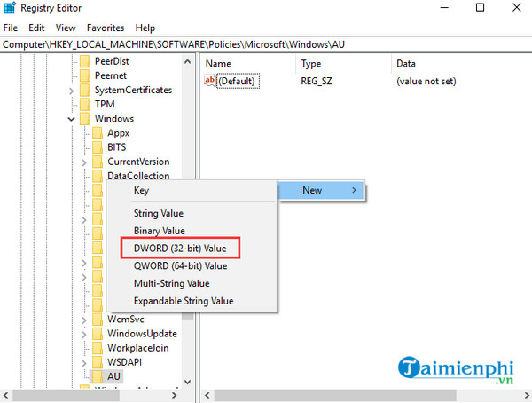Click the Peernet folder icon

click(85, 75)
